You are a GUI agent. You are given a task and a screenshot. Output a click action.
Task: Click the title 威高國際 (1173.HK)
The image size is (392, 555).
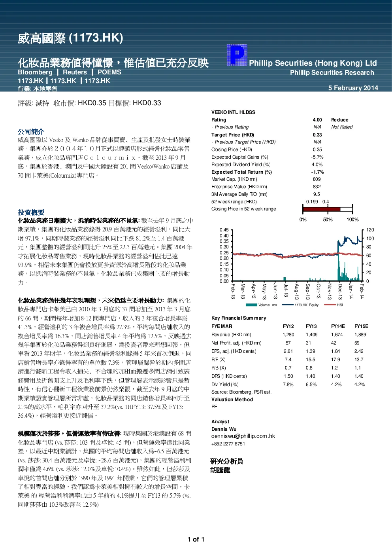pyautogui.click(x=70, y=38)
